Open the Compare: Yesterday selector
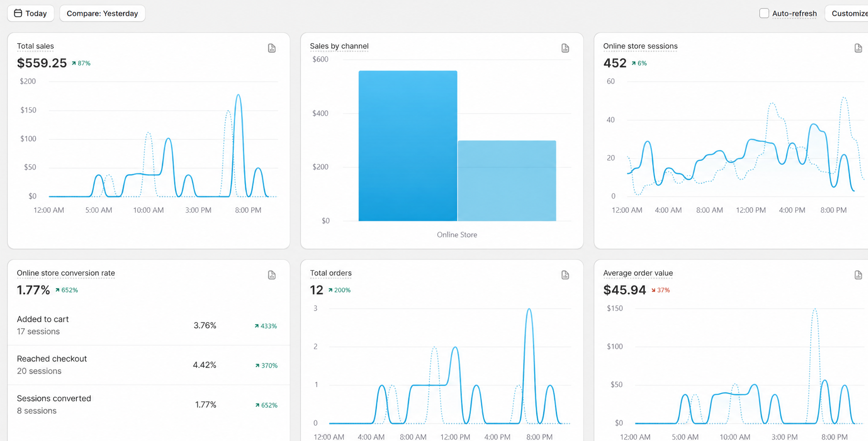 102,13
